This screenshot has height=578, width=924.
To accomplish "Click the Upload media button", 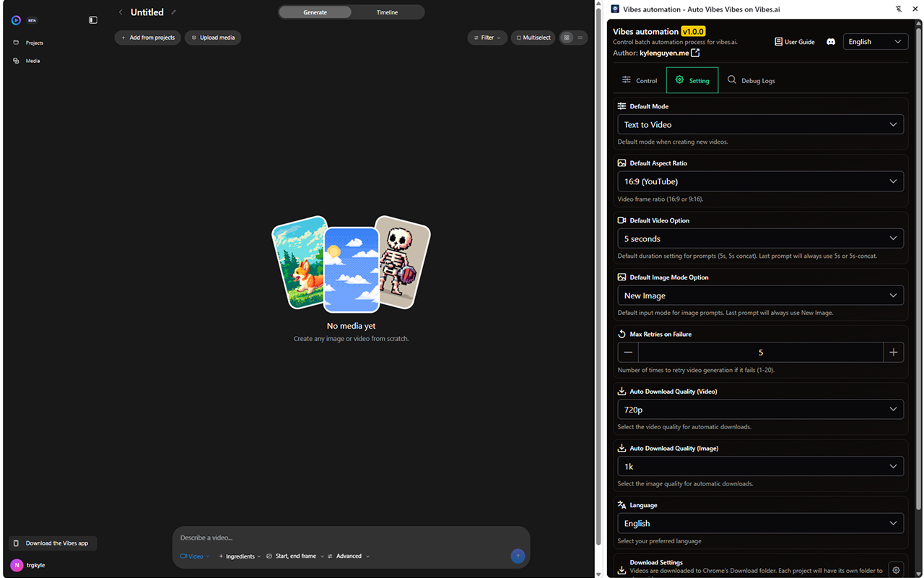I will 213,38.
